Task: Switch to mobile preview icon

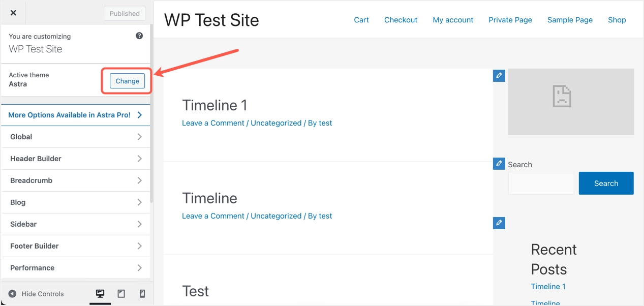Action: coord(142,294)
